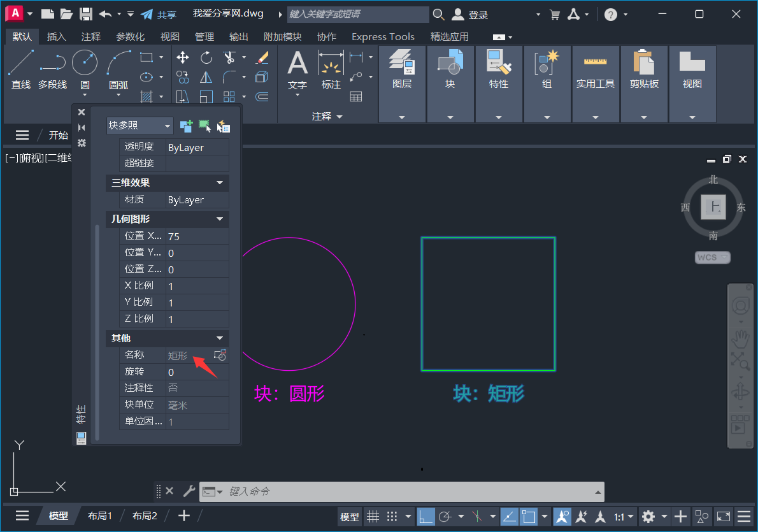Open the Clipboard (剪贴板) panel
The height and width of the screenshot is (532, 758).
coord(644,83)
